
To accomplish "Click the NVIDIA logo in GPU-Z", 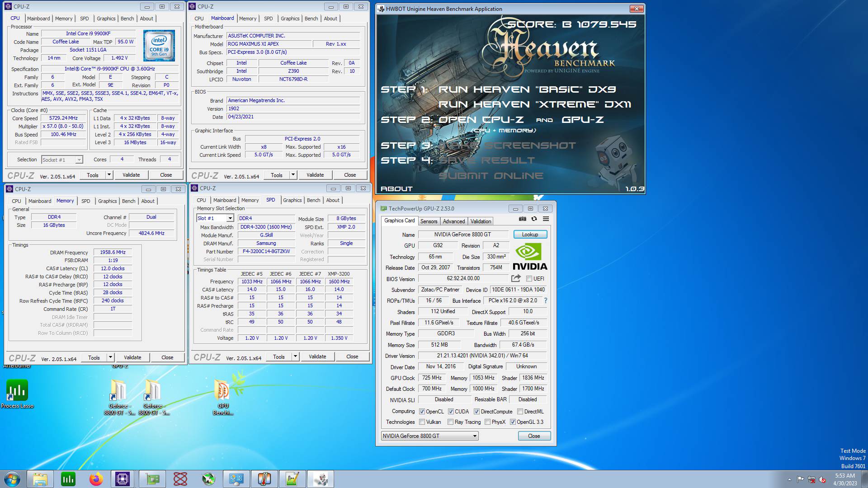I will [530, 257].
